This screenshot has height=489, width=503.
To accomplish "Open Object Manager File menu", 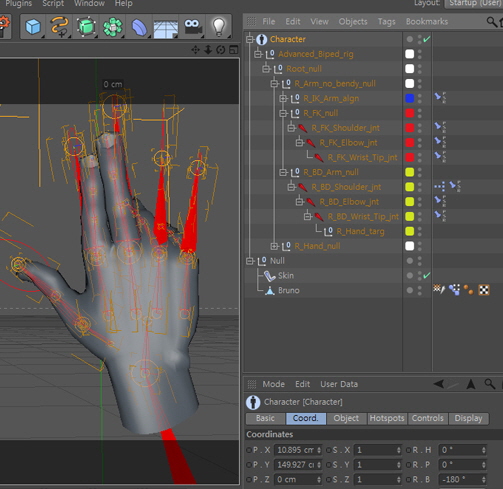I will tap(269, 22).
